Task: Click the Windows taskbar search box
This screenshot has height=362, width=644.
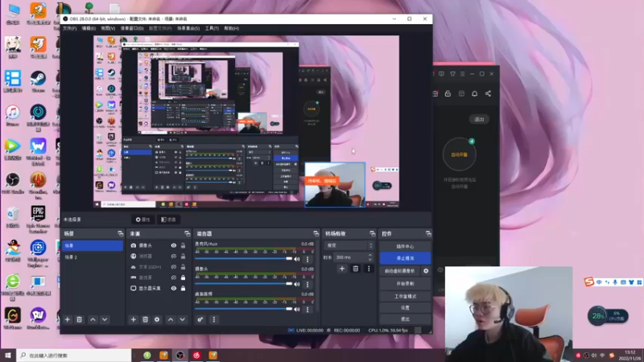Action: 74,356
